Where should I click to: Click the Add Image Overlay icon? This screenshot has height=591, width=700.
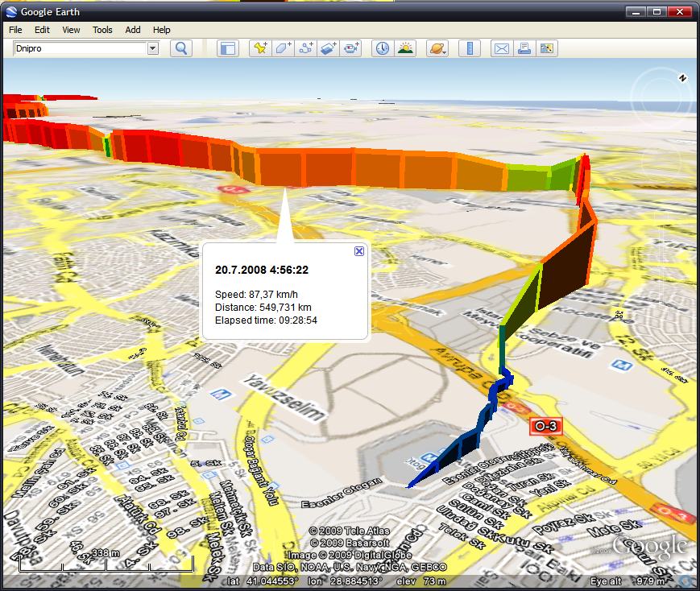328,48
